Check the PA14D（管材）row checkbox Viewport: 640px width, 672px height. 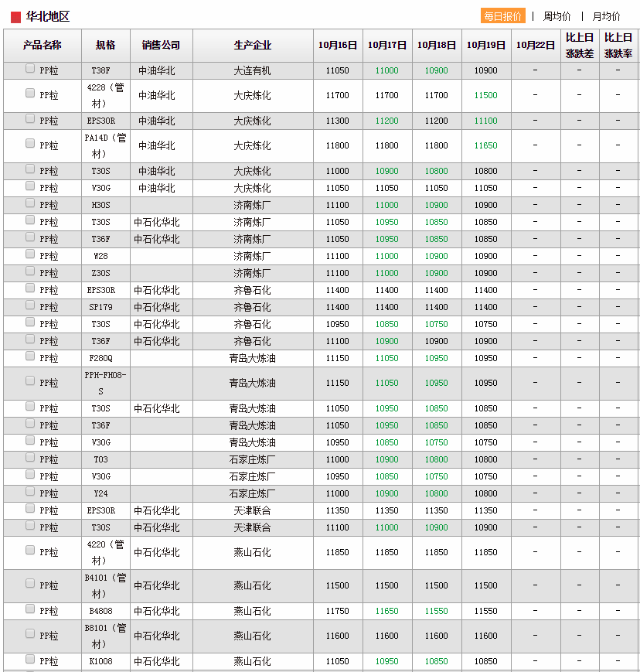(x=30, y=143)
